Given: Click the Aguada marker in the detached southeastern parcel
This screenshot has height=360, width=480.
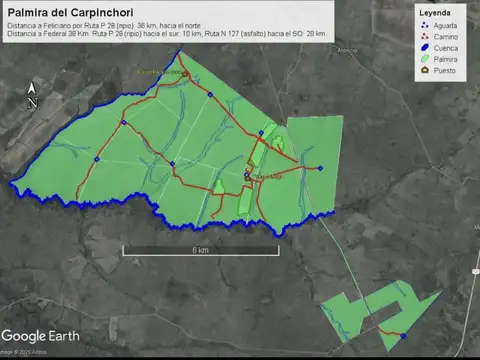Looking at the screenshot, I should [x=403, y=336].
